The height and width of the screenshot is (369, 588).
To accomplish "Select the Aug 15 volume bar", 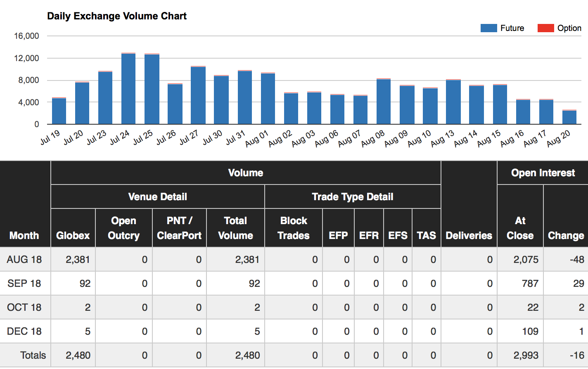I will [x=500, y=104].
